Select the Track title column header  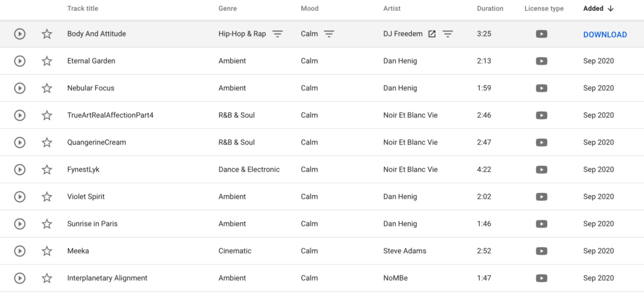[x=82, y=9]
